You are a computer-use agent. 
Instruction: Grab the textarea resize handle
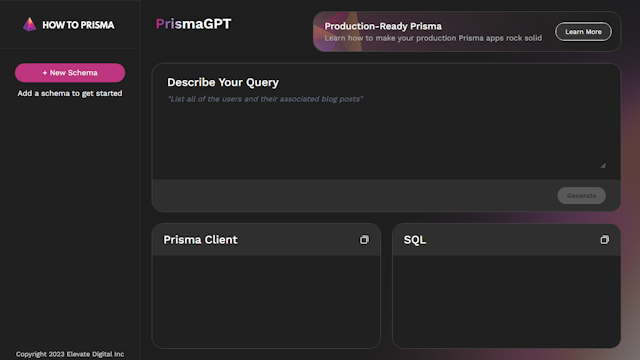point(603,166)
